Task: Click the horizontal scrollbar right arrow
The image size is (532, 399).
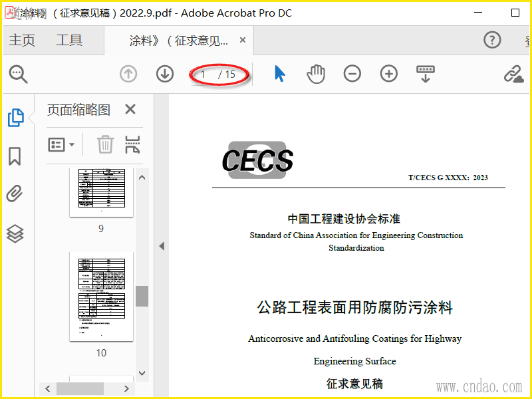Action: pos(126,388)
